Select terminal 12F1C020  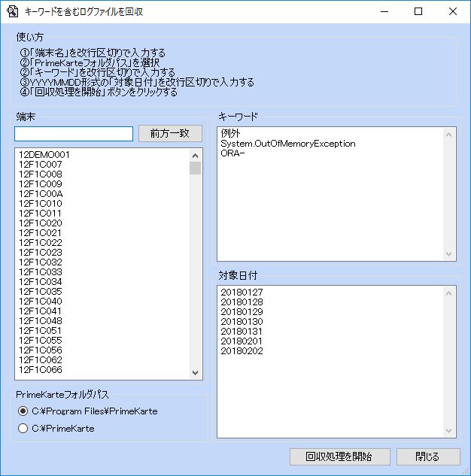pyautogui.click(x=41, y=223)
